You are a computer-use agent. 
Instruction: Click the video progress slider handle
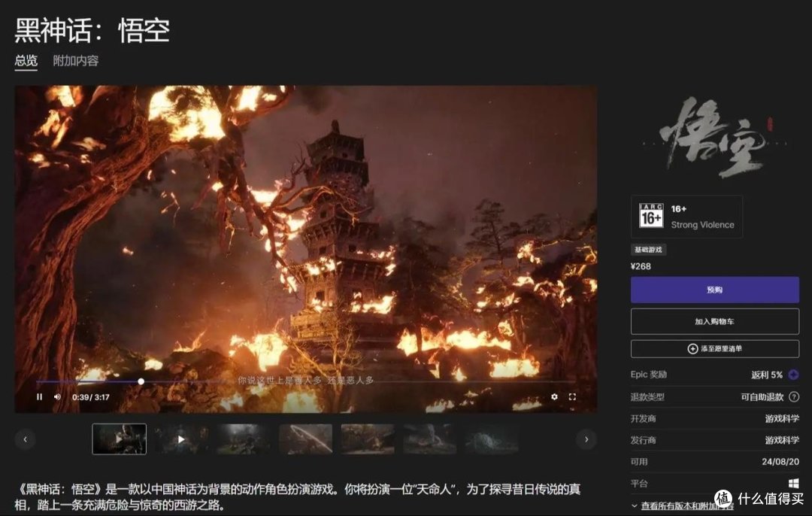141,381
